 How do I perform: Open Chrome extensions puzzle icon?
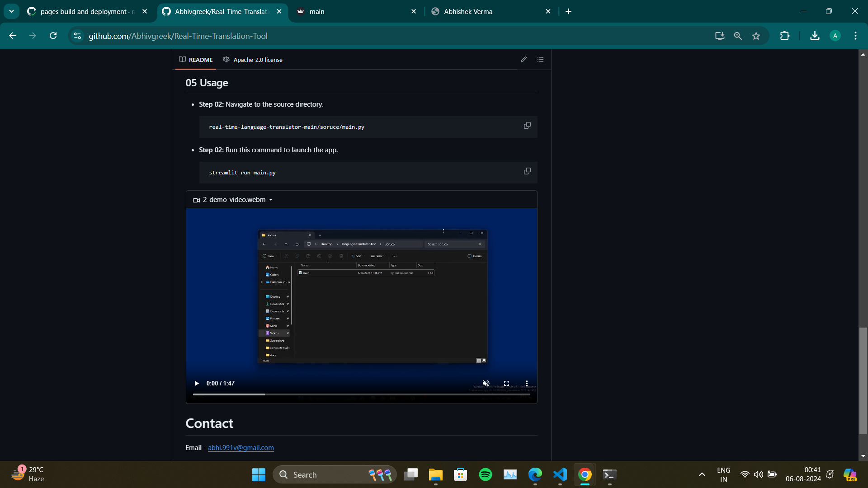point(785,36)
